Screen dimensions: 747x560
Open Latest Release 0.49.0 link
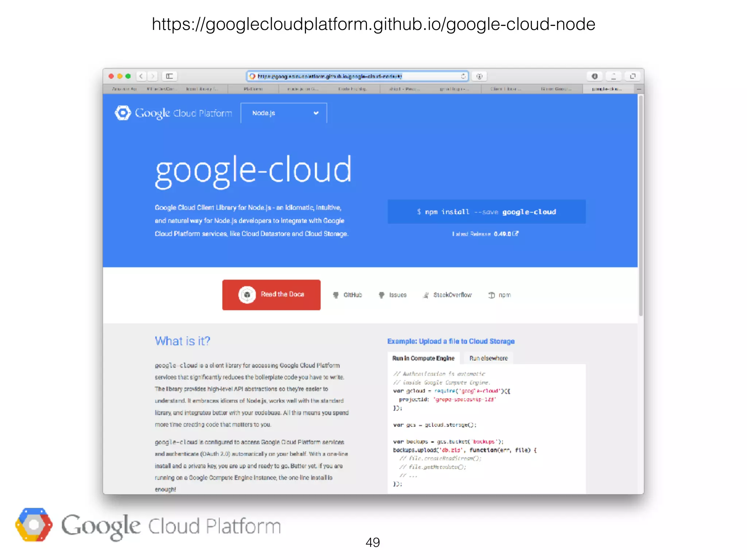485,234
